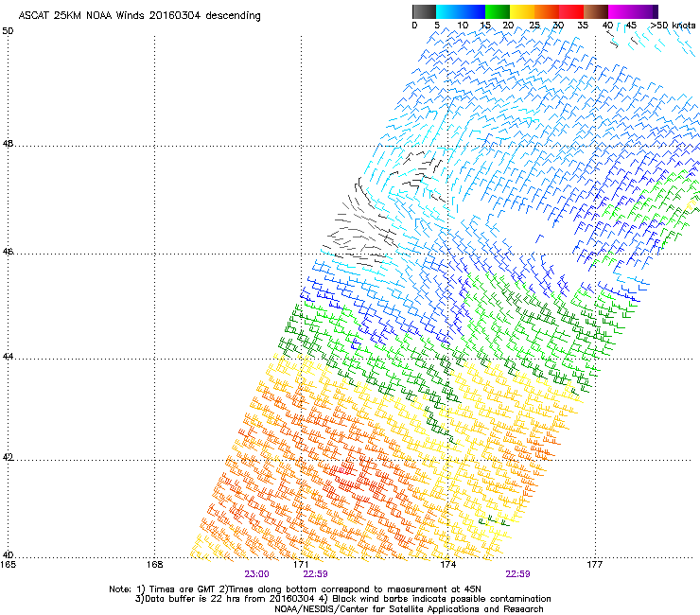Click the NOAA/NESDIS Center credit line
The height and width of the screenshot is (615, 700).
coord(409,609)
